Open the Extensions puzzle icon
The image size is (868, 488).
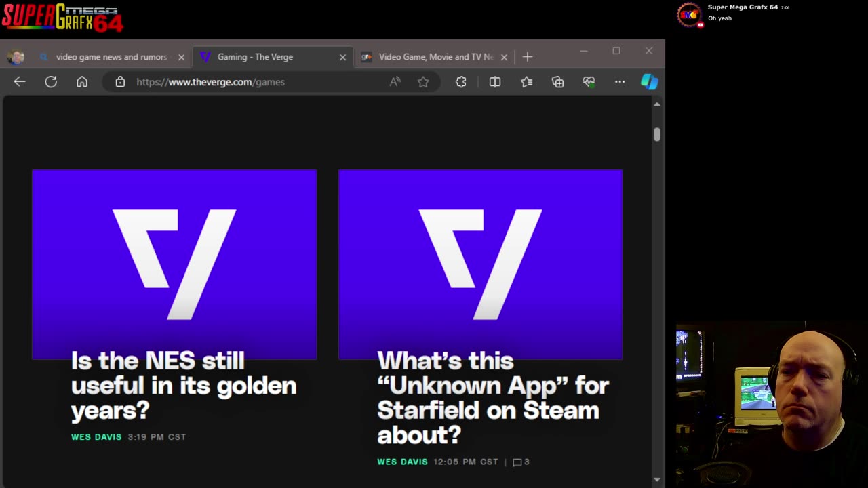point(461,82)
